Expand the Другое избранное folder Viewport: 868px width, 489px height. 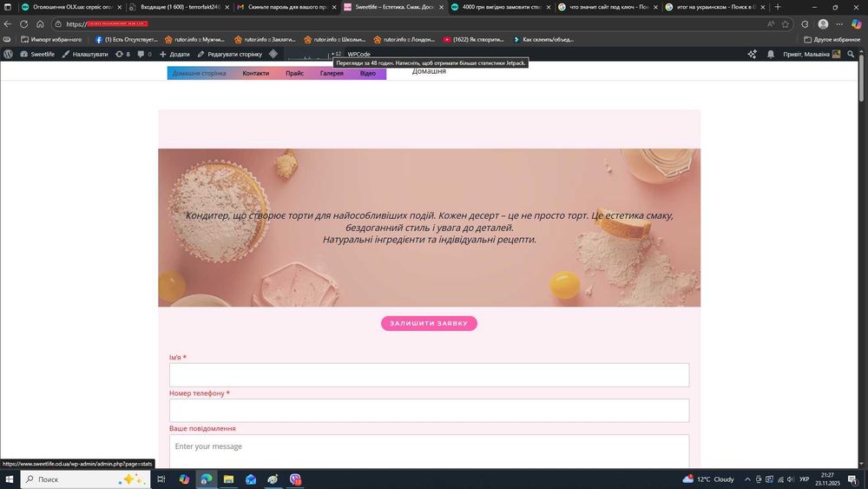[832, 39]
